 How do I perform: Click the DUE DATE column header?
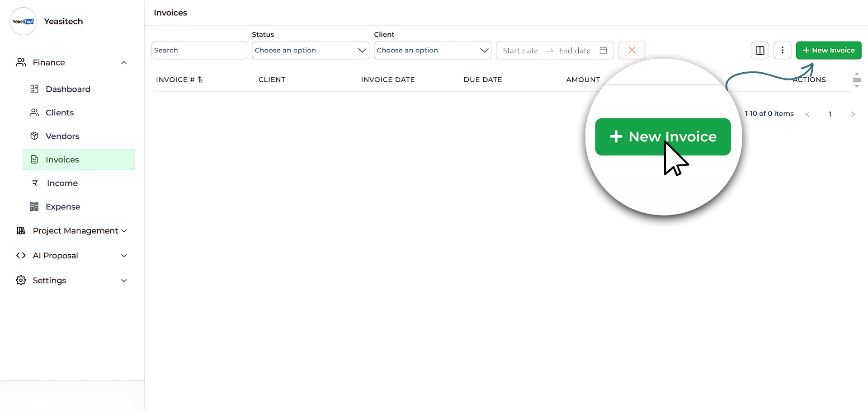(x=483, y=79)
